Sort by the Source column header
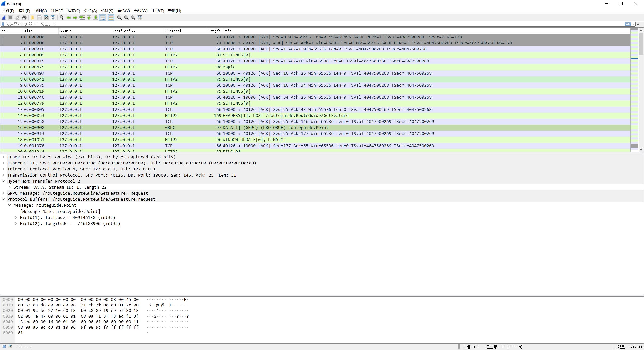The image size is (644, 350). tap(85, 31)
